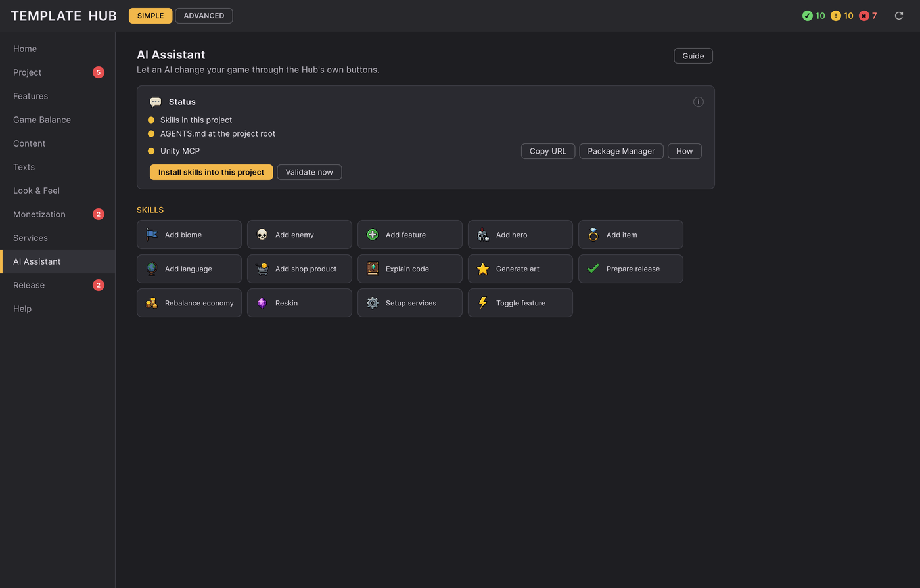Click the Add enemy skull icon
This screenshot has height=588, width=920.
(x=262, y=235)
